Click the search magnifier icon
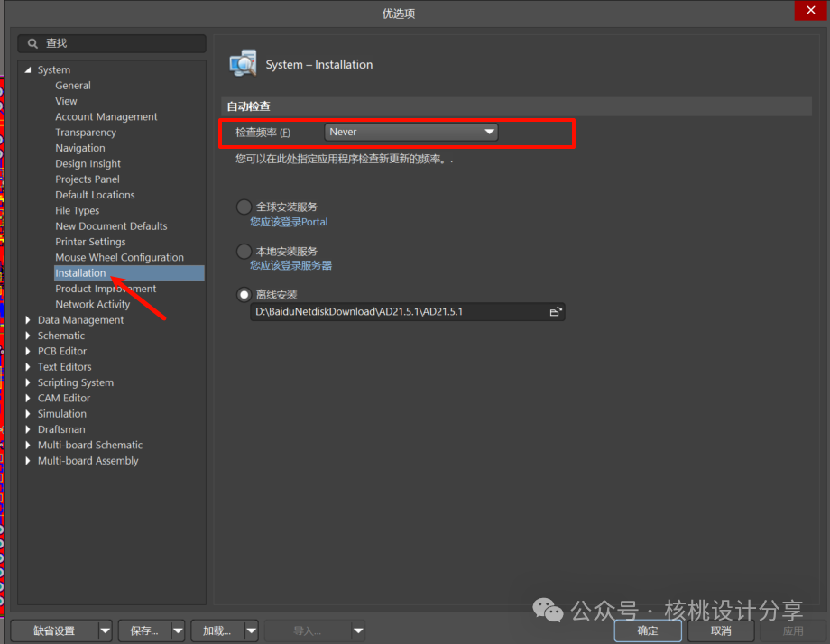Image resolution: width=830 pixels, height=644 pixels. (x=33, y=43)
